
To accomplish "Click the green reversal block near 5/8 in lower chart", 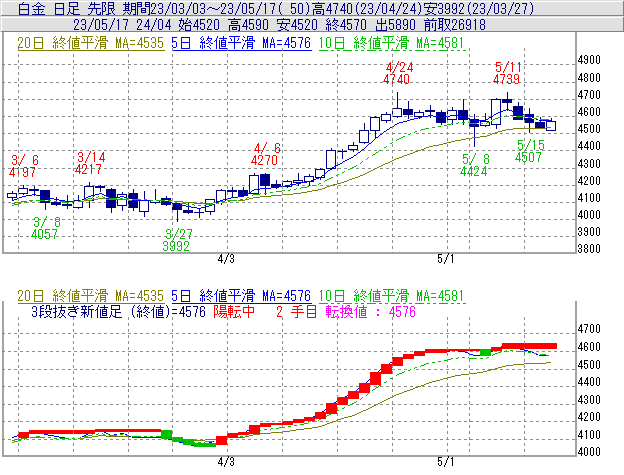I will point(486,352).
